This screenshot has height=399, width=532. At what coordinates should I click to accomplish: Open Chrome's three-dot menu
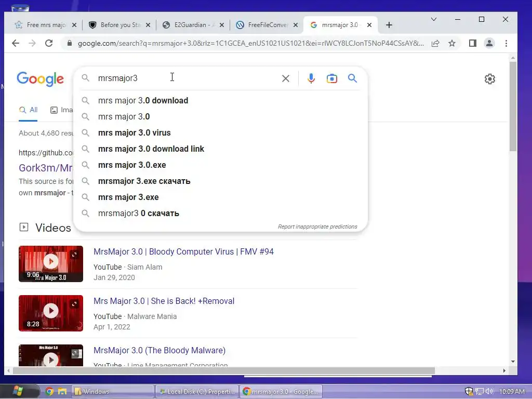click(x=506, y=43)
